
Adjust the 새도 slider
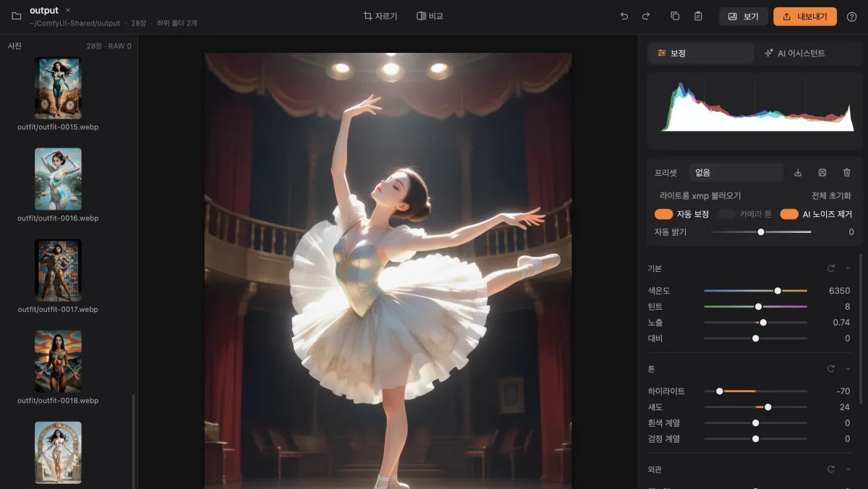click(x=755, y=407)
